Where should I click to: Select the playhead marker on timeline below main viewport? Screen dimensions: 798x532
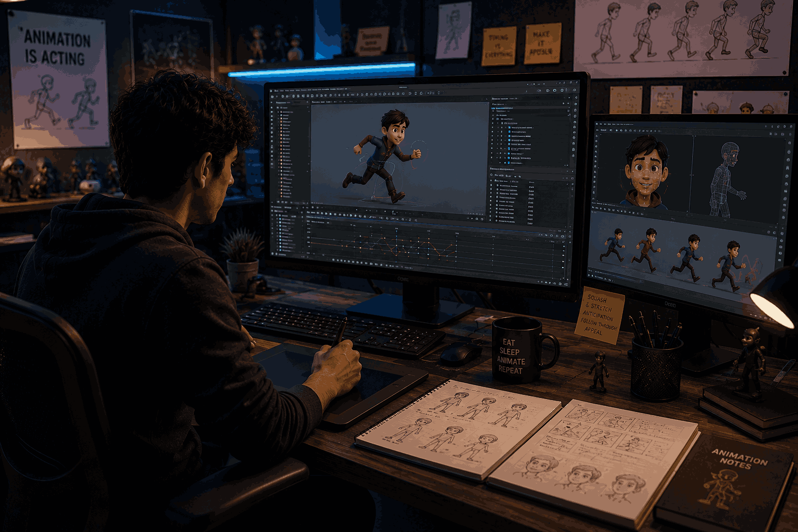(x=393, y=212)
